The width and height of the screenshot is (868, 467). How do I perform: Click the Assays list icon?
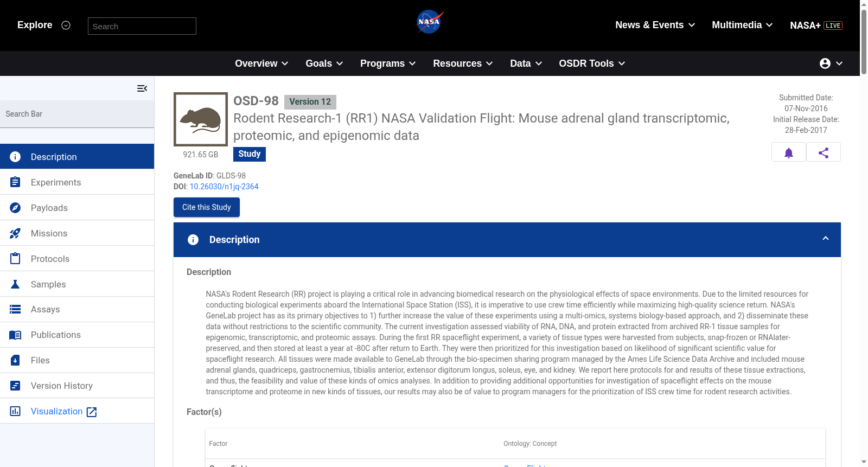pos(15,309)
